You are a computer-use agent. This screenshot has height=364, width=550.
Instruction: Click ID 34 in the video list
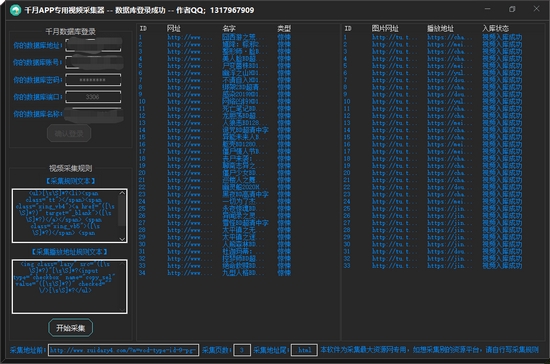click(142, 273)
